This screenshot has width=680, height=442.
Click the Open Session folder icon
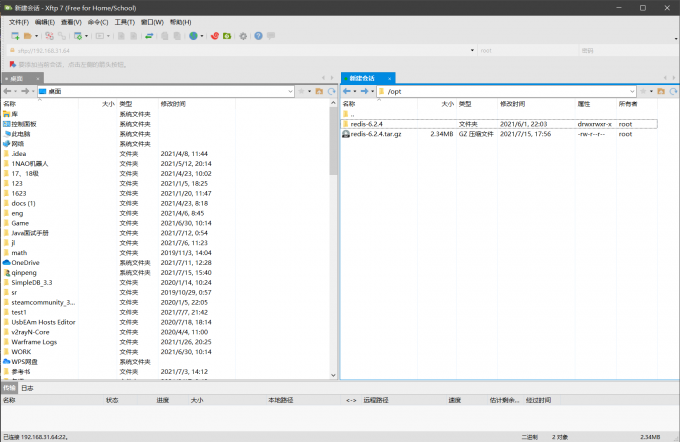pos(28,36)
